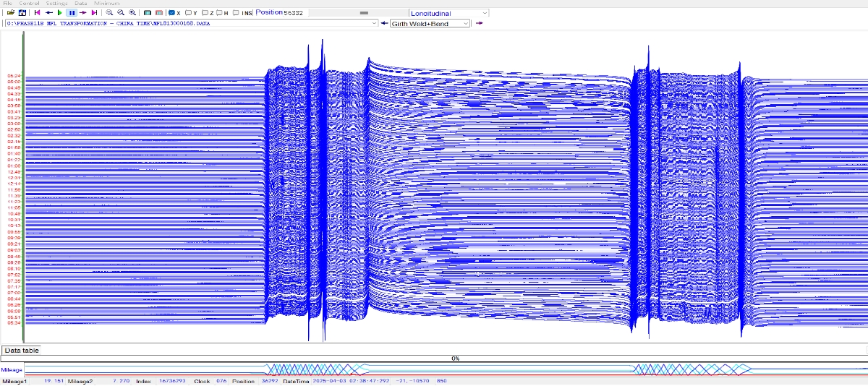868x386 pixels.
Task: Enable the INS checkbox
Action: click(237, 13)
